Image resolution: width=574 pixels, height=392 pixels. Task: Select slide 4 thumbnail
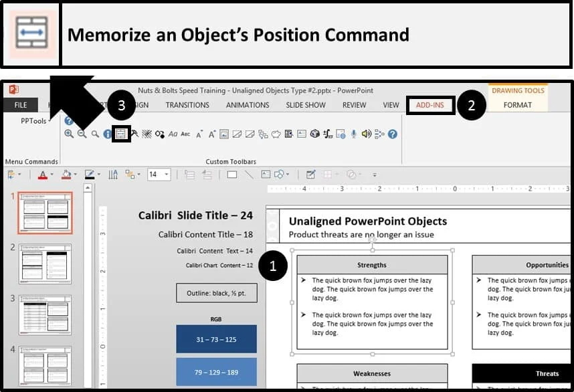pos(45,366)
